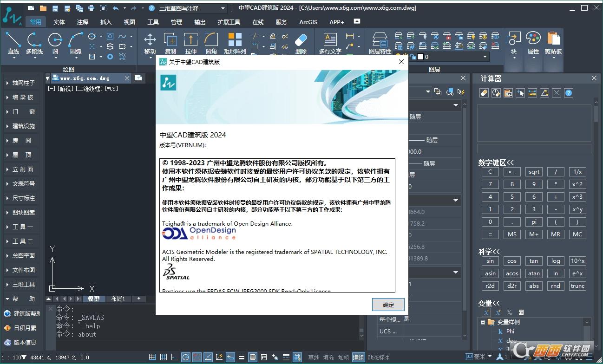Click the MC memory clear button
Image resolution: width=603 pixels, height=364 pixels.
[x=577, y=234]
